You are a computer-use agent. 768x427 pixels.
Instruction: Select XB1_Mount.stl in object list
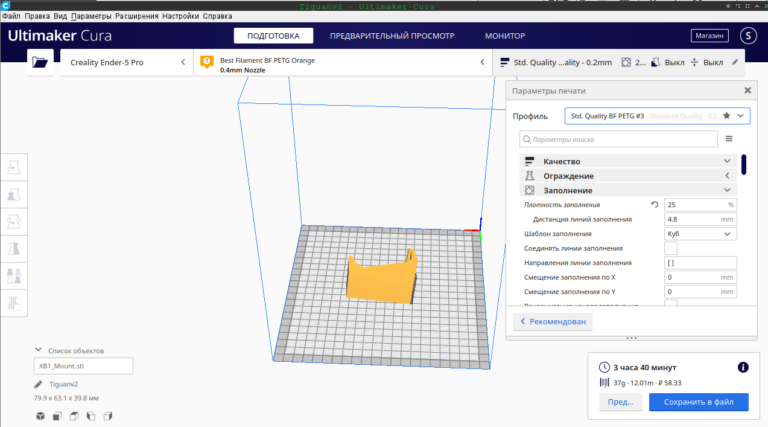(83, 366)
